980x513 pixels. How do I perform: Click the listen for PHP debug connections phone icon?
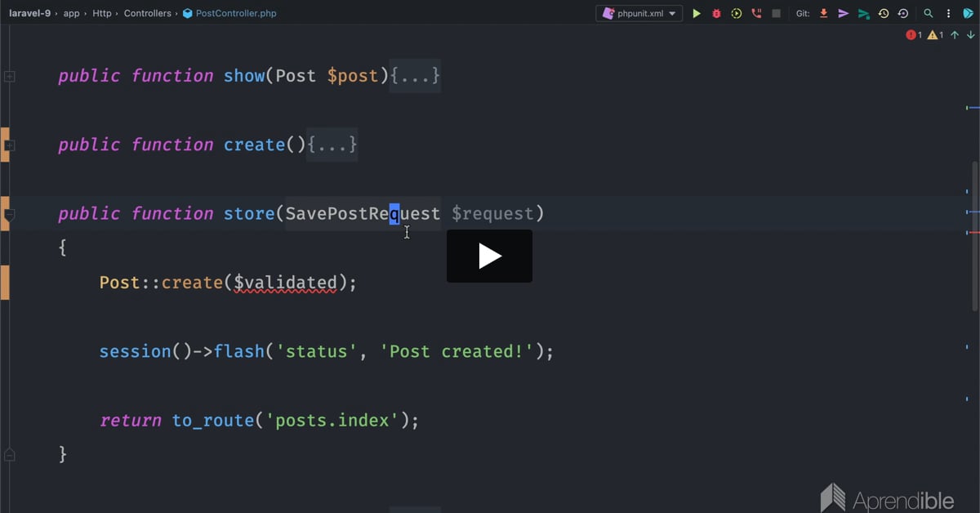(x=756, y=14)
